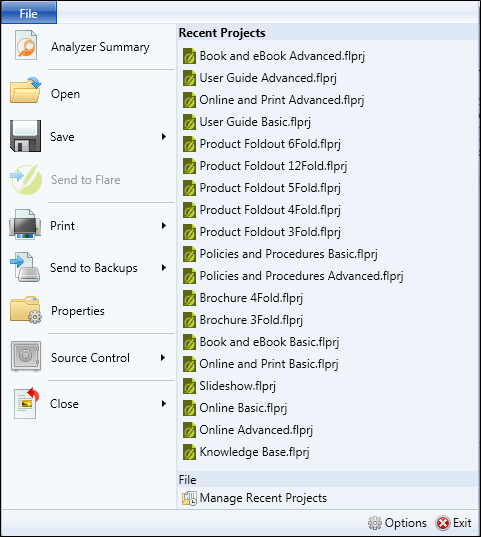Viewport: 481px width, 537px height.
Task: Open the File tab
Action: pos(29,13)
